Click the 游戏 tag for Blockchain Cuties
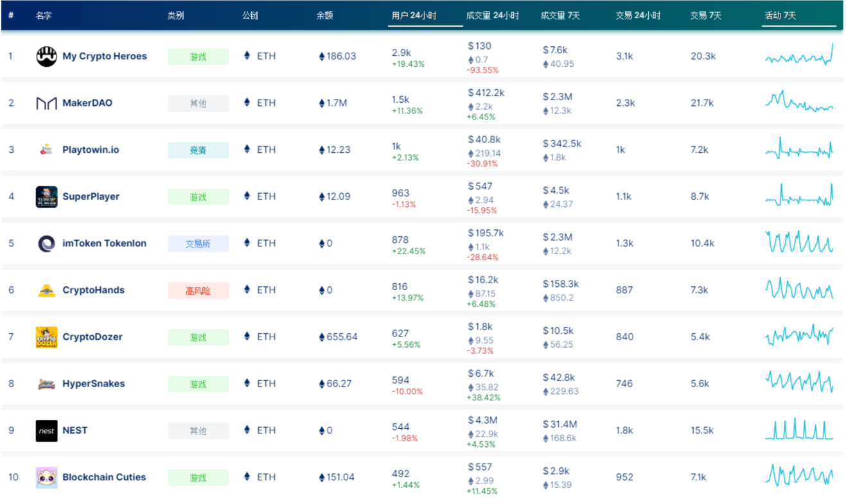This screenshot has width=846, height=504. point(198,478)
